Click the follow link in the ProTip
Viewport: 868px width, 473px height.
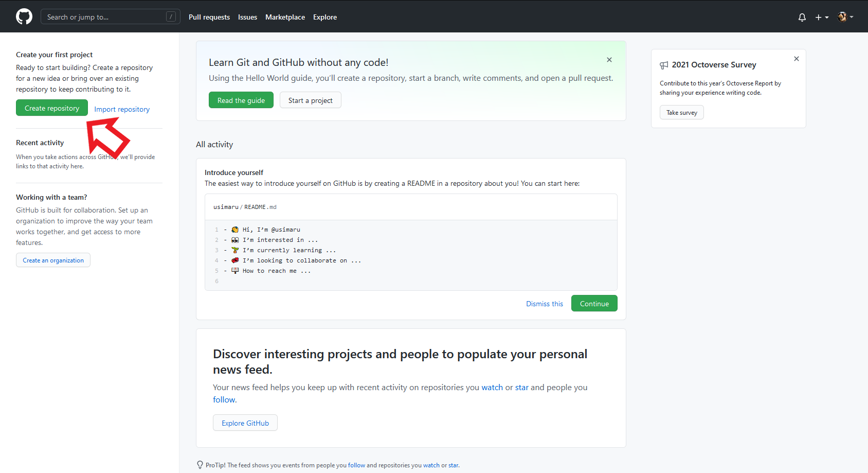point(356,465)
